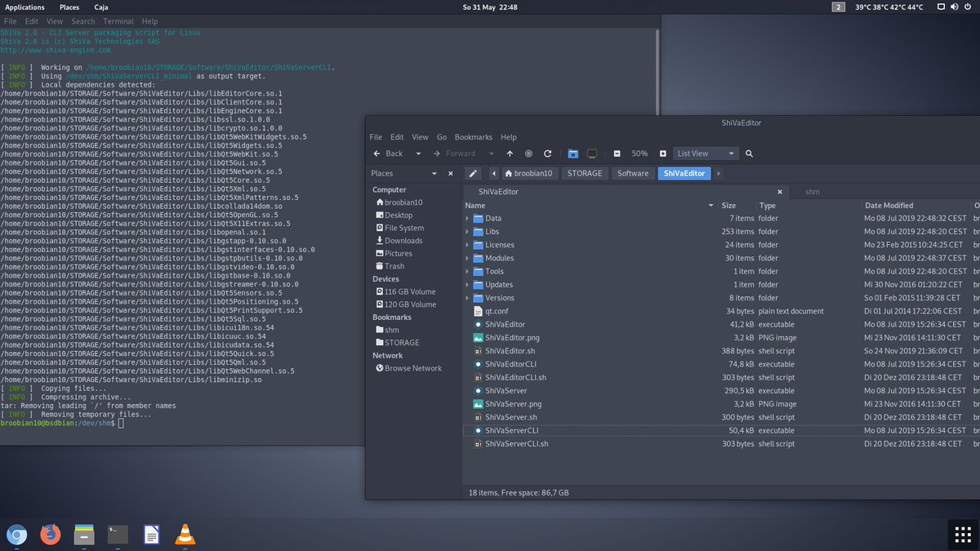Sort files by the Date Modified column
This screenshot has width=980, height=551.
click(x=915, y=206)
